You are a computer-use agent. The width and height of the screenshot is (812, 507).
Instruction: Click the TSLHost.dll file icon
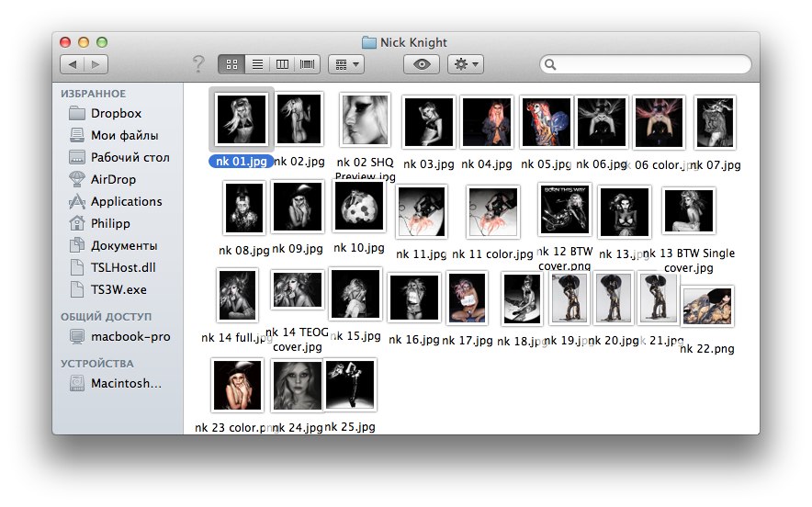(77, 268)
